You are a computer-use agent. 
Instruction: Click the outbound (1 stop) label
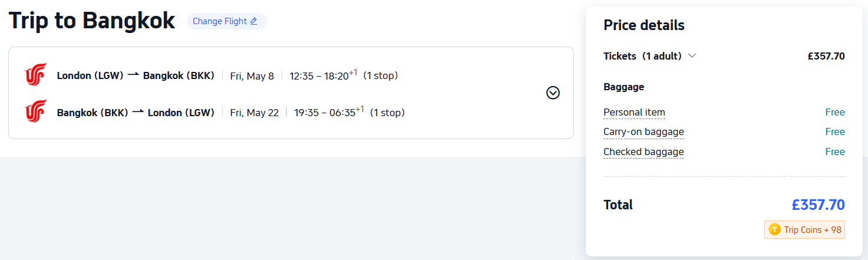click(380, 75)
